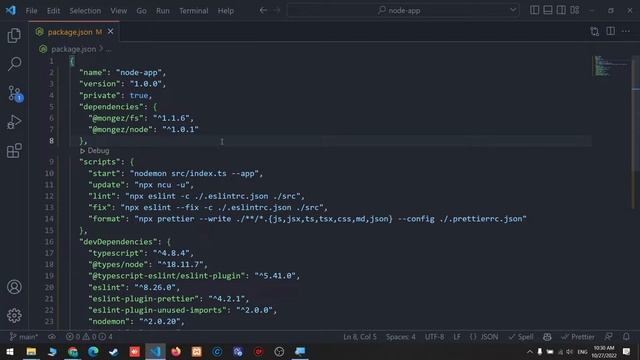Open the Accounts menu icon
This screenshot has height=360, width=640.
tap(14, 287)
